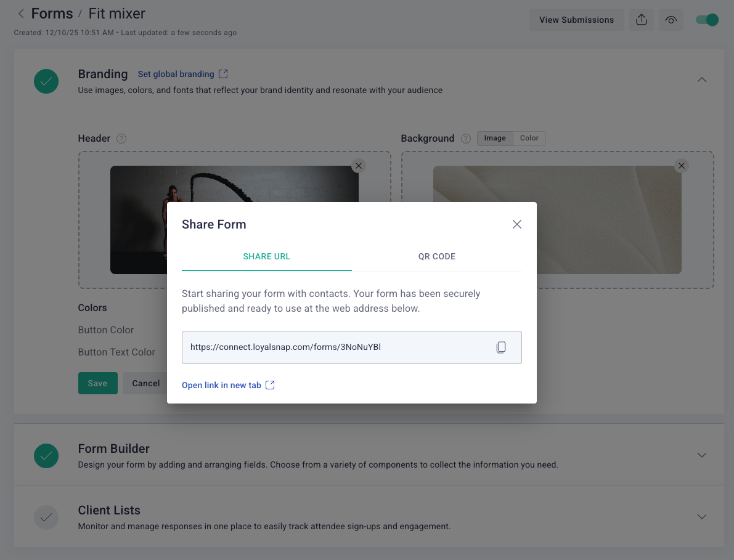Click the View Submissions button
Viewport: 734px width, 560px height.
click(576, 20)
